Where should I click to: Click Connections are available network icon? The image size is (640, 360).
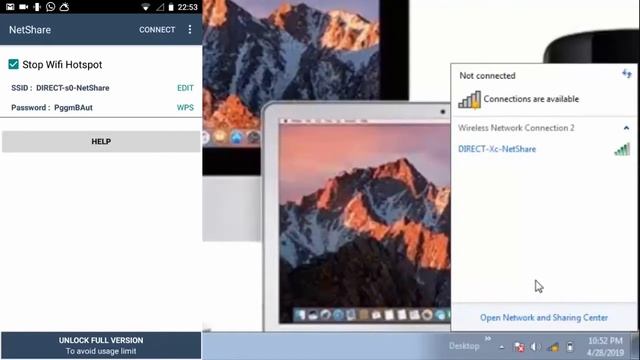click(x=469, y=100)
